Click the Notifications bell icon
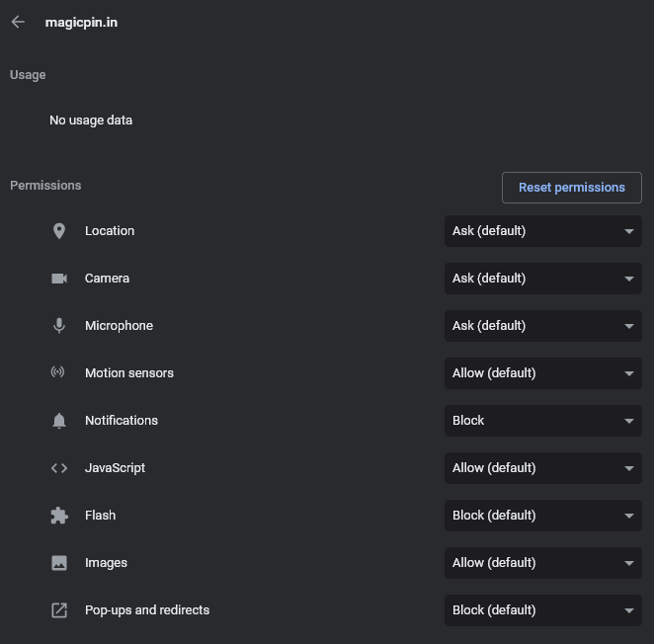 [x=59, y=421]
